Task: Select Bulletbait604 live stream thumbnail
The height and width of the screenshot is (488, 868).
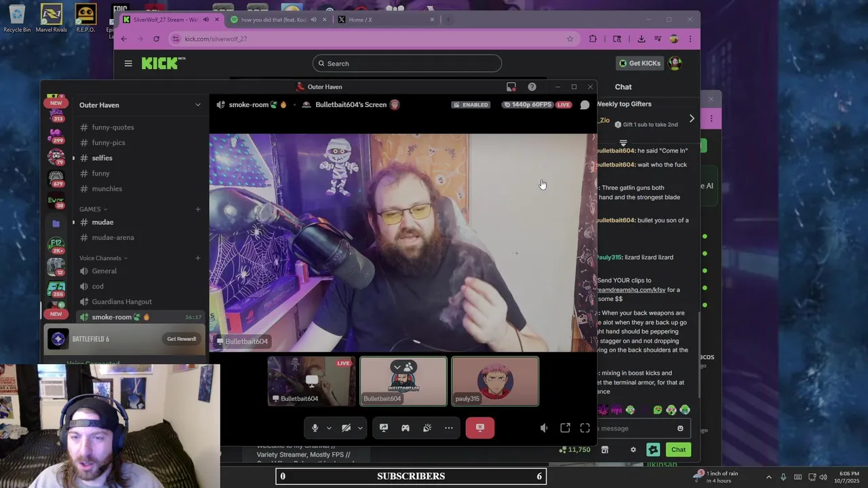Action: pos(312,381)
